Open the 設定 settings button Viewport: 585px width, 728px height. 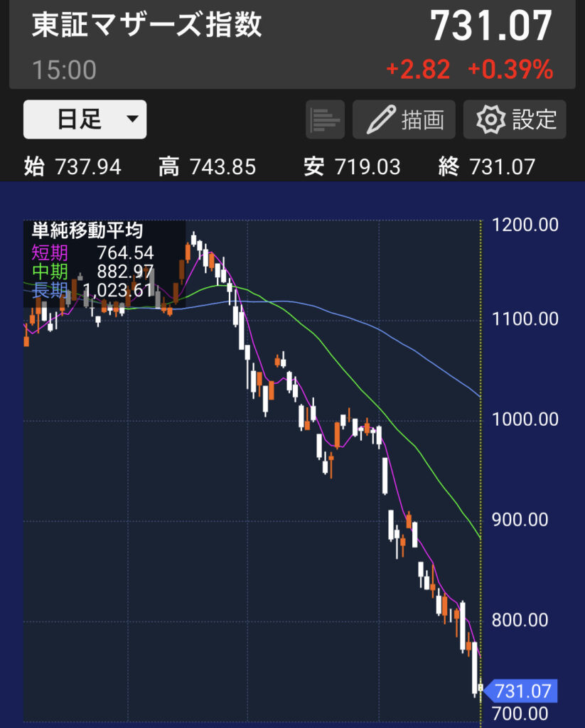(515, 119)
